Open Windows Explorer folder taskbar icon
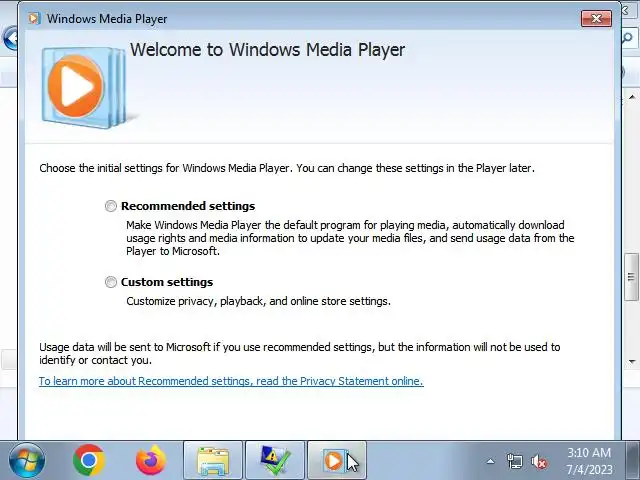 (213, 460)
